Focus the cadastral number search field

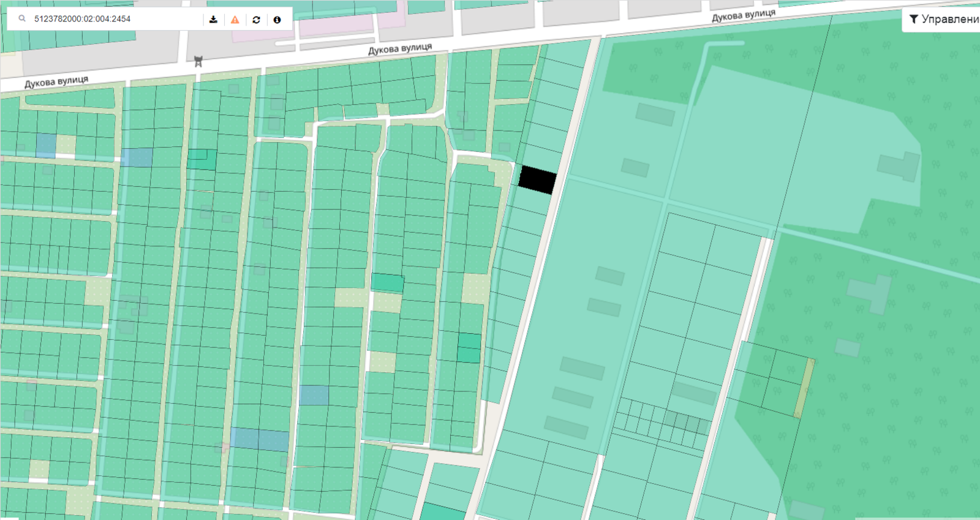coord(110,19)
